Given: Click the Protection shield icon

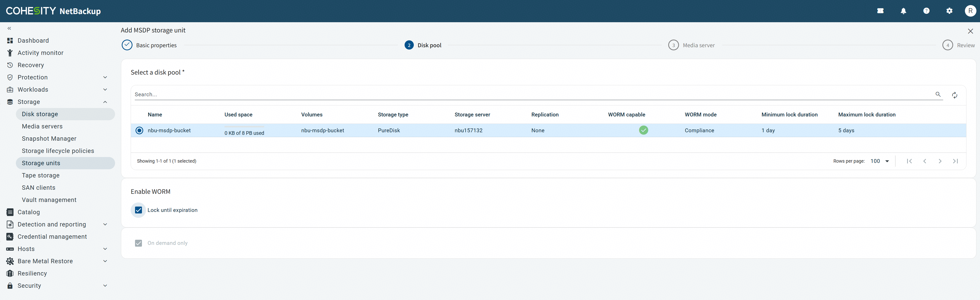Looking at the screenshot, I should coord(10,77).
